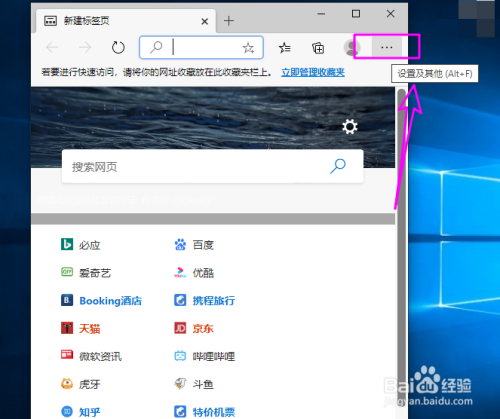Maximize the browser window

click(356, 14)
